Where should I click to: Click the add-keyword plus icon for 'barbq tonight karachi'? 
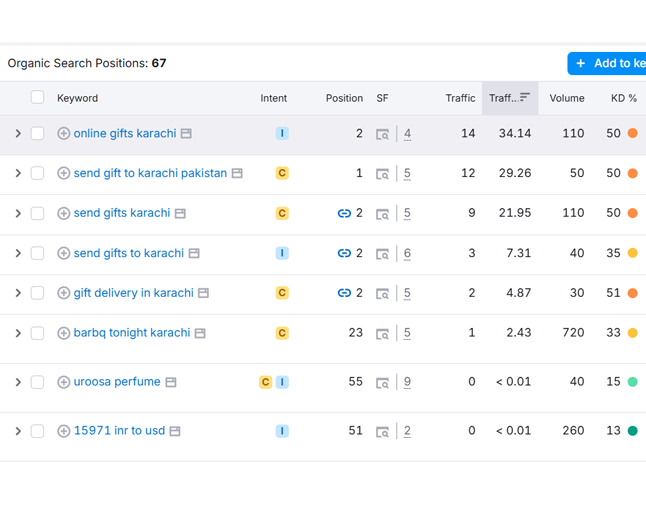(64, 333)
